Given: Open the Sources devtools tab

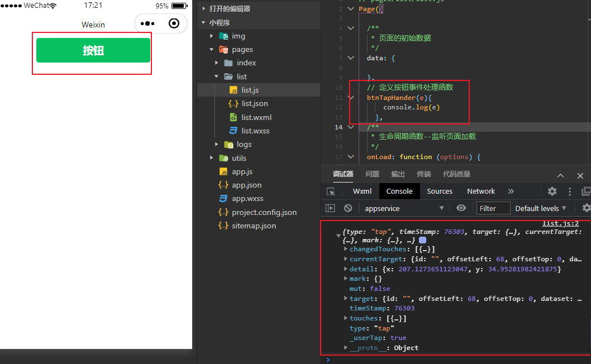Looking at the screenshot, I should click(440, 191).
